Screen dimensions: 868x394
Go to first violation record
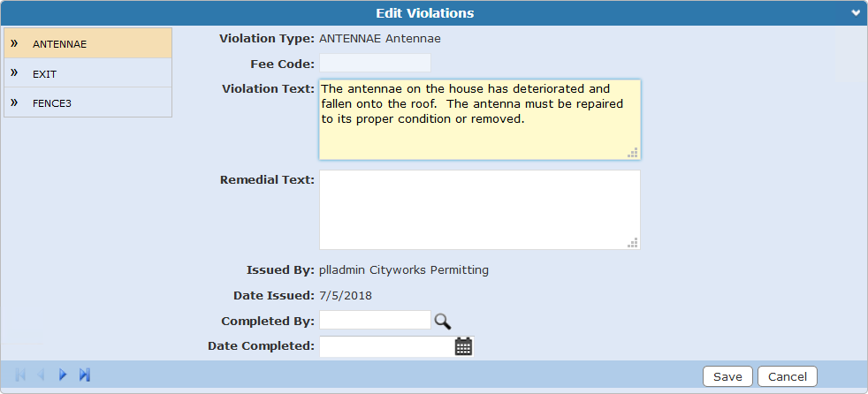pos(20,375)
